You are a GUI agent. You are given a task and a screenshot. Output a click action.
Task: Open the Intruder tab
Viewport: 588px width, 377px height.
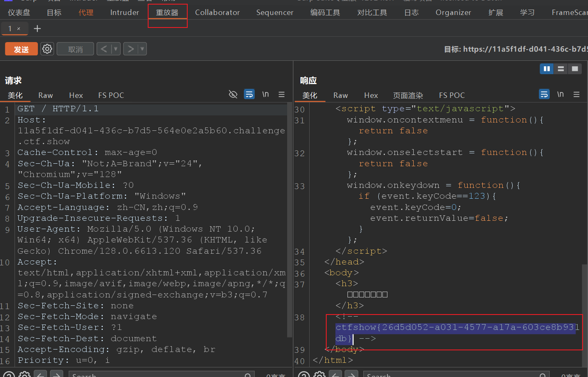pos(124,12)
